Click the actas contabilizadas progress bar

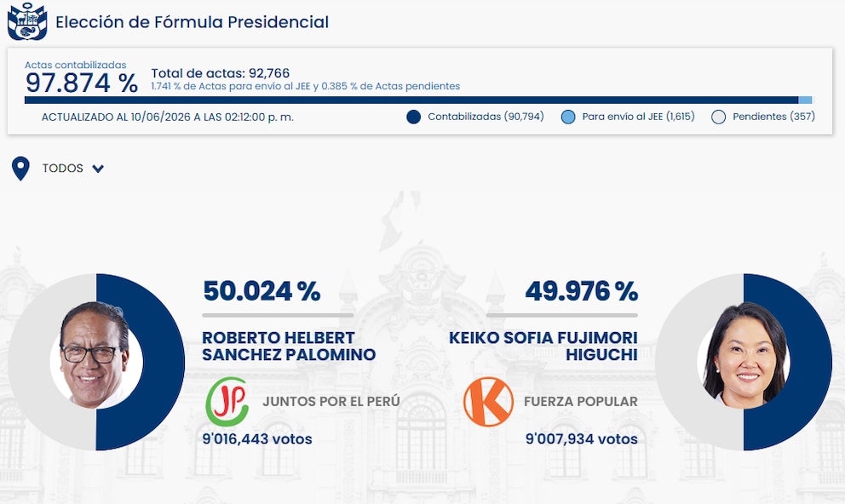(418, 100)
